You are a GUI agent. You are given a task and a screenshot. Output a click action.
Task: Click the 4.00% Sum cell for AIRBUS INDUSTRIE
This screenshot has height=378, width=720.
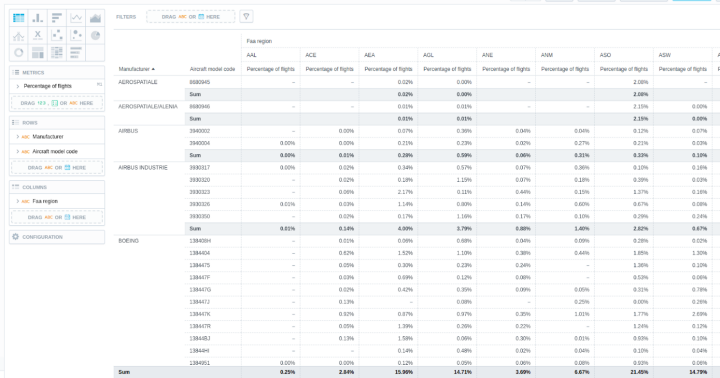405,229
